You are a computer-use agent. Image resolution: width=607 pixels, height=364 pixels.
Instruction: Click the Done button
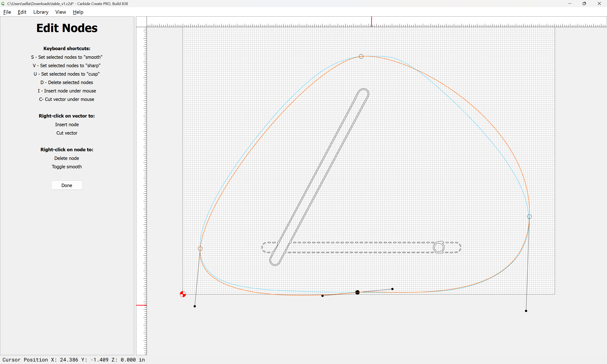[x=67, y=185]
